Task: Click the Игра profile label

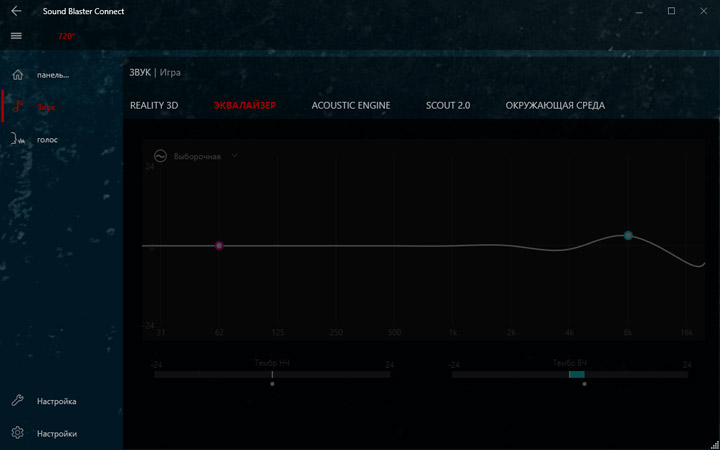Action: pos(170,73)
